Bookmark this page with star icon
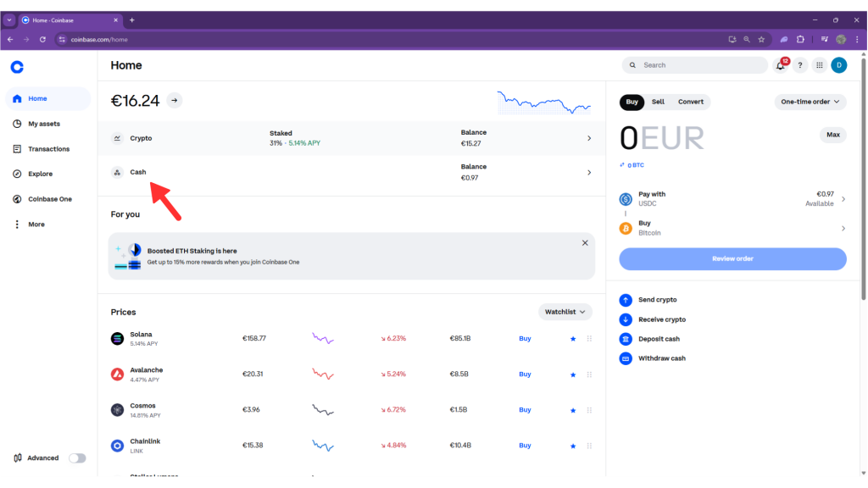This screenshot has width=868, height=488. click(x=762, y=39)
